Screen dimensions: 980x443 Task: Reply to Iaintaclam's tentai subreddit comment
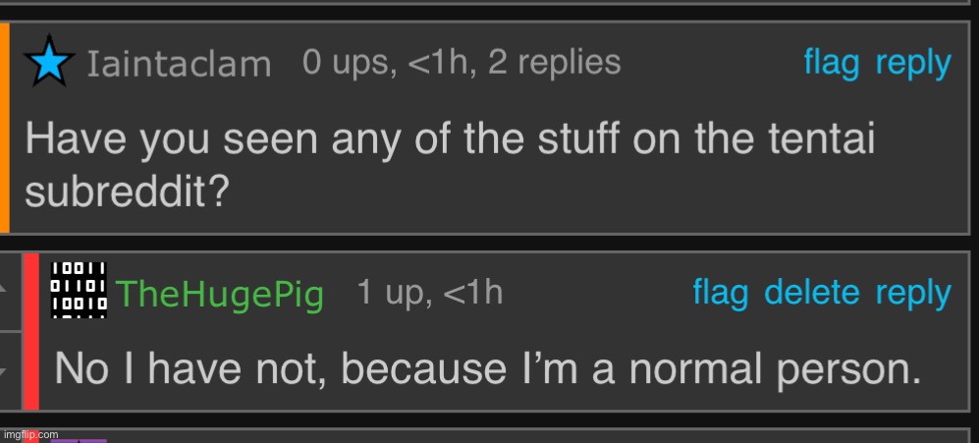913,64
